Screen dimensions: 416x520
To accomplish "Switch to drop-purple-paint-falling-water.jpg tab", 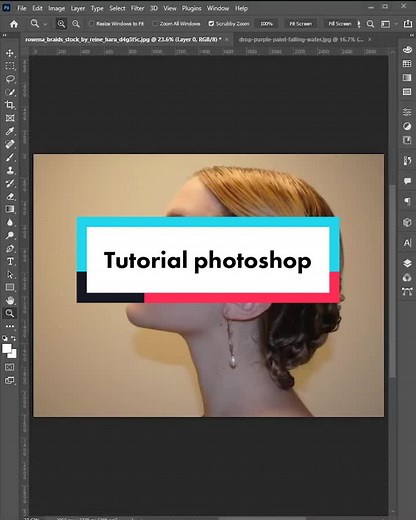I will (x=301, y=39).
